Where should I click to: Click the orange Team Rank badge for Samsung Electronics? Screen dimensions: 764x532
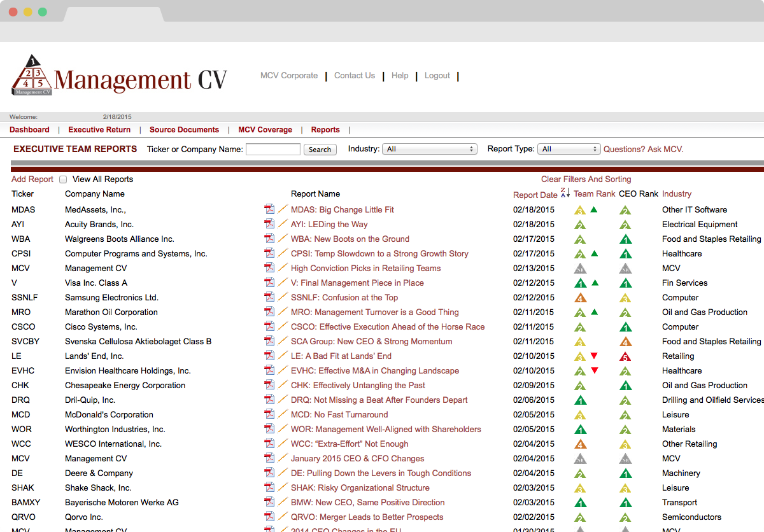580,297
